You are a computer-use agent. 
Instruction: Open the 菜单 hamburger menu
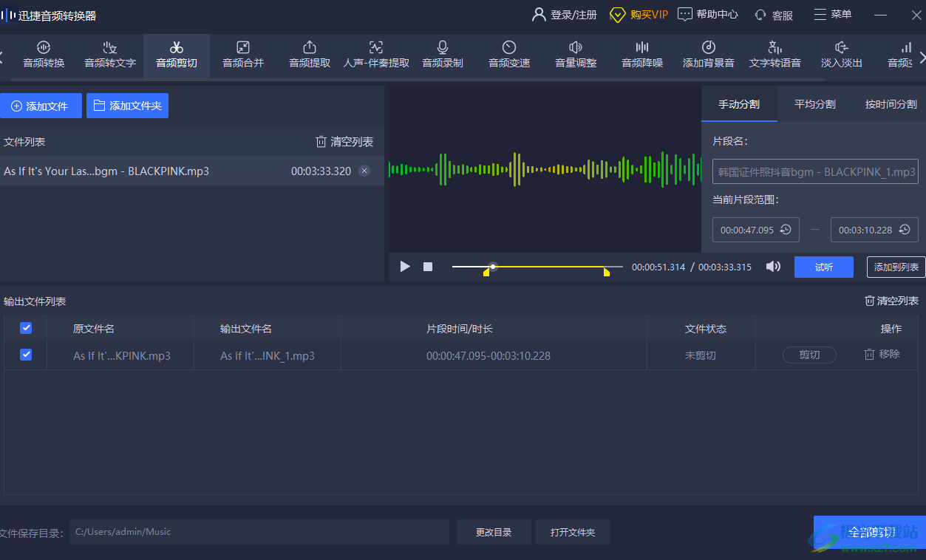point(832,15)
